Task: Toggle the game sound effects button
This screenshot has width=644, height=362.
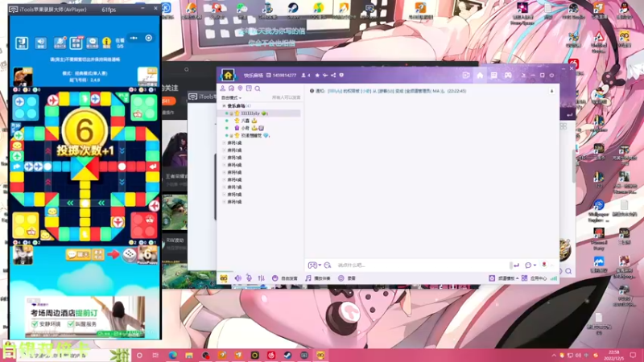Action: pyautogui.click(x=41, y=43)
